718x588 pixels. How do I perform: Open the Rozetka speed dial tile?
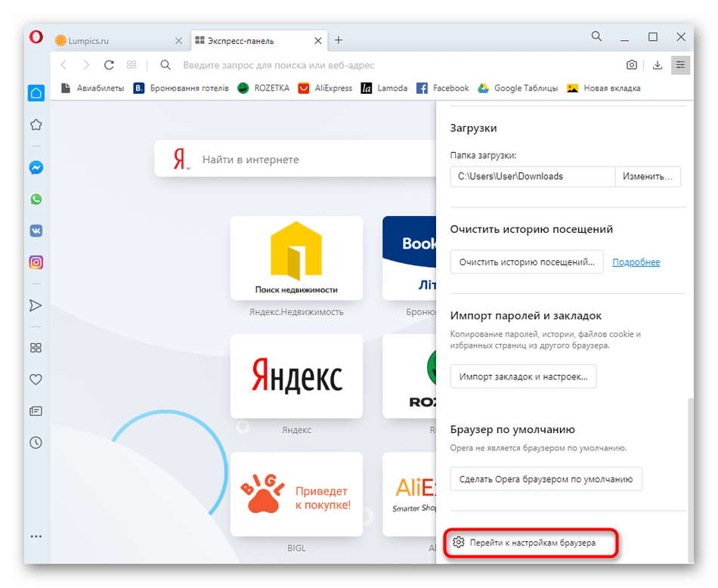pyautogui.click(x=410, y=376)
